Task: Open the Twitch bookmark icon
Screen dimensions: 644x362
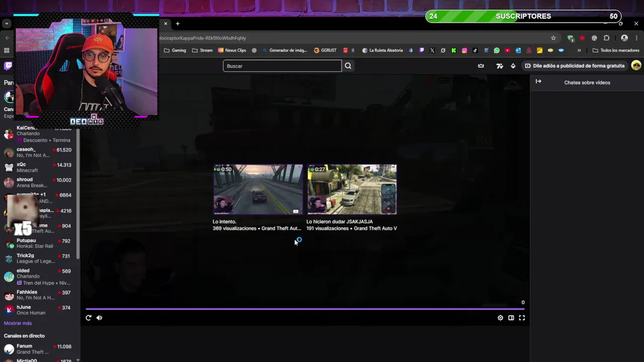Action: point(422,50)
